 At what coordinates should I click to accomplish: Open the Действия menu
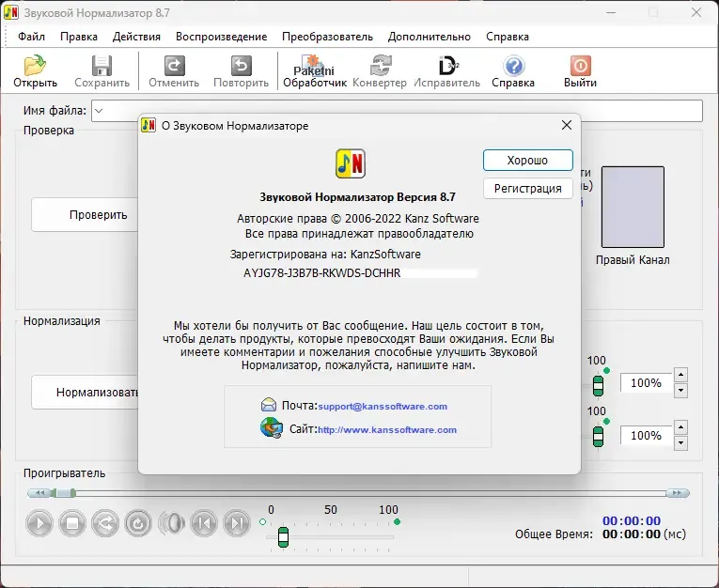pos(136,37)
